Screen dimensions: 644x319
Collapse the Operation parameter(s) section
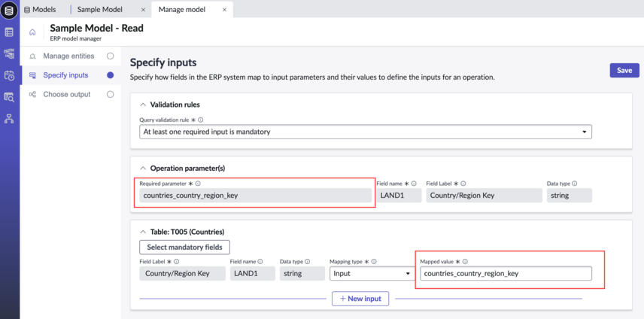(x=143, y=169)
